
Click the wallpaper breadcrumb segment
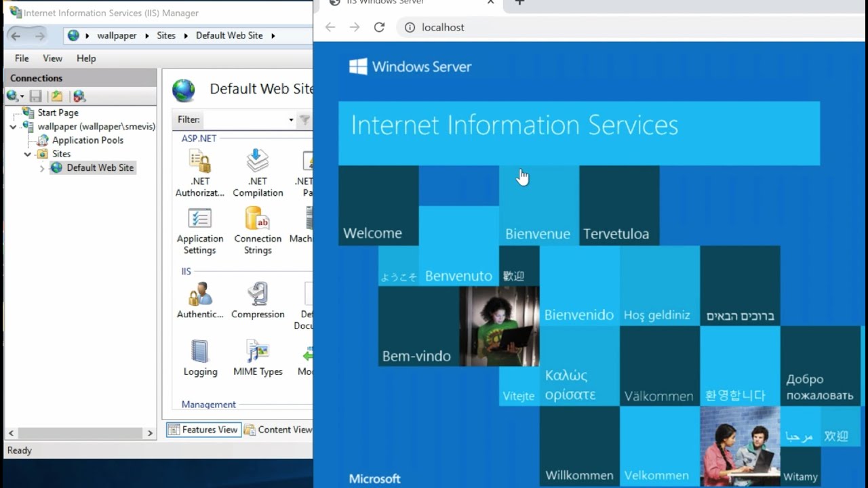click(x=117, y=35)
